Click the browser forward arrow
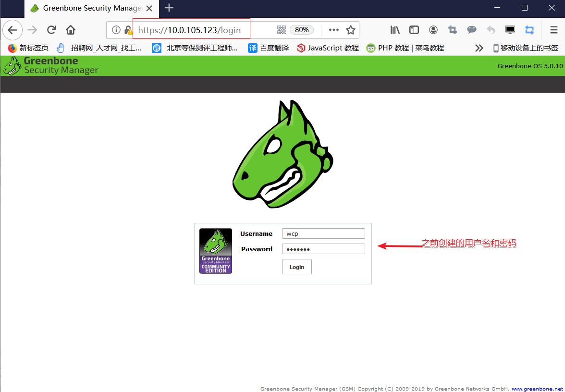Image resolution: width=565 pixels, height=392 pixels. pyautogui.click(x=33, y=30)
